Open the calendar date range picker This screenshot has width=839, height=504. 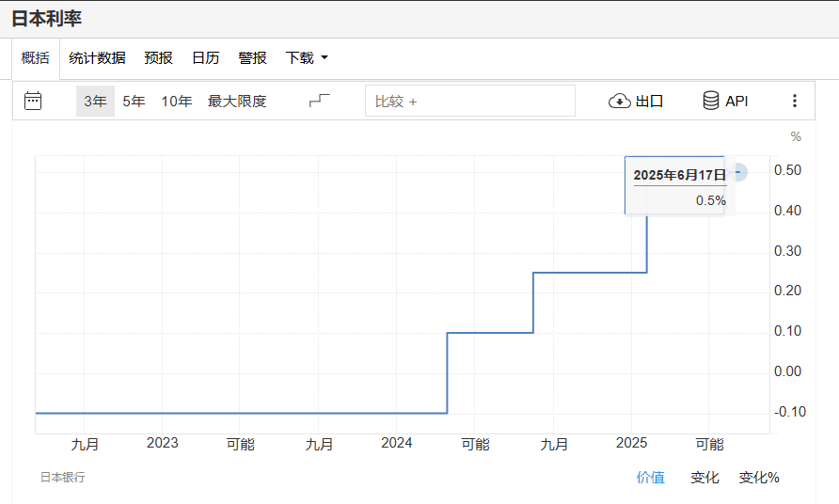(x=33, y=101)
